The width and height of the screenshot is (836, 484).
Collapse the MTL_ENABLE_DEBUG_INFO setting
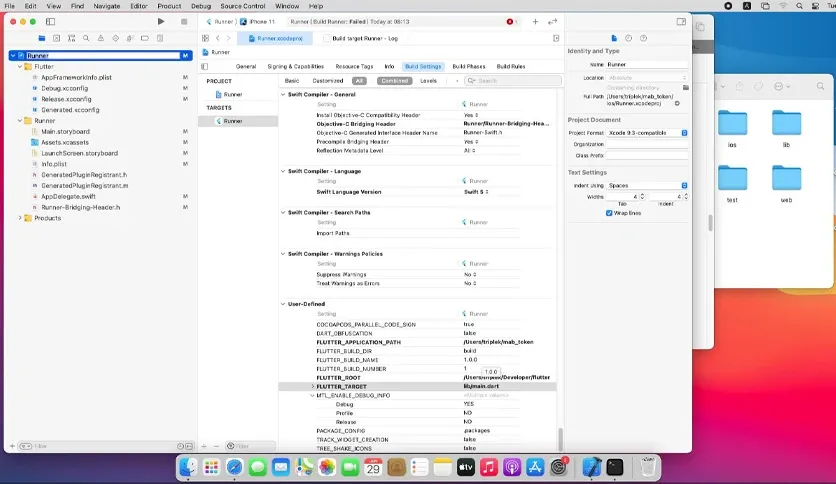pos(312,396)
